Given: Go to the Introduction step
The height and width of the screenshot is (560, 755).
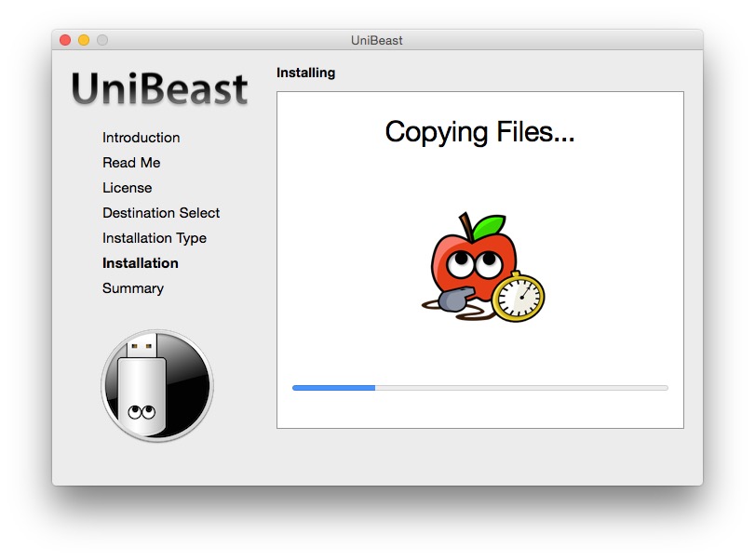Looking at the screenshot, I should (141, 138).
